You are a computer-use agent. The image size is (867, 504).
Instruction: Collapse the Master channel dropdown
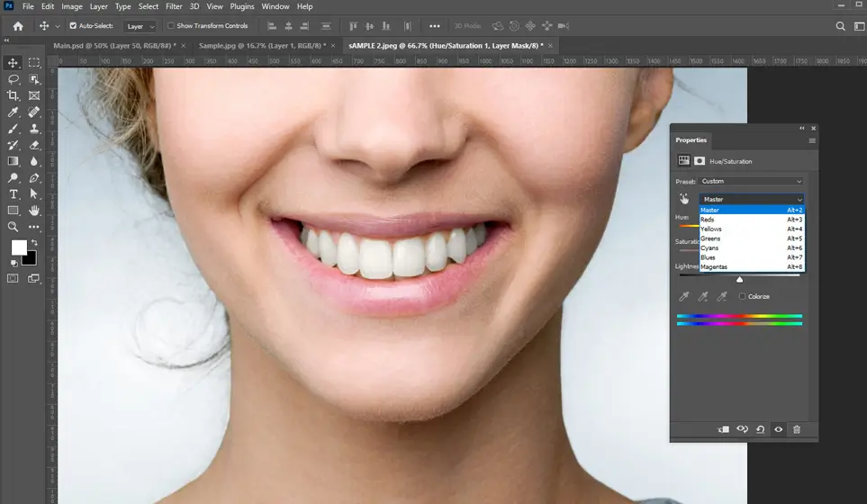(752, 199)
